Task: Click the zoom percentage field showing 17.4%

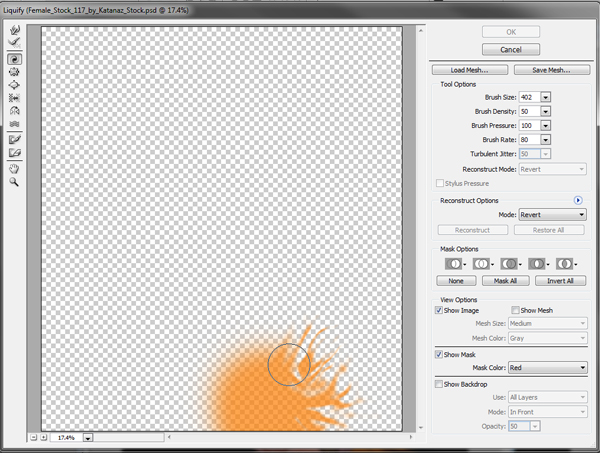Action: [x=67, y=438]
